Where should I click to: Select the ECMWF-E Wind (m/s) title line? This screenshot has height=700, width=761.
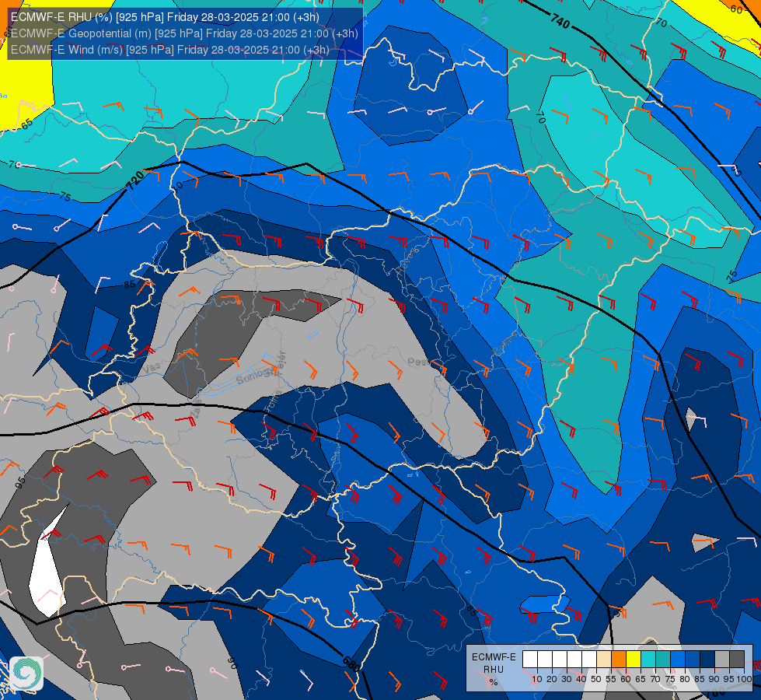[170, 50]
